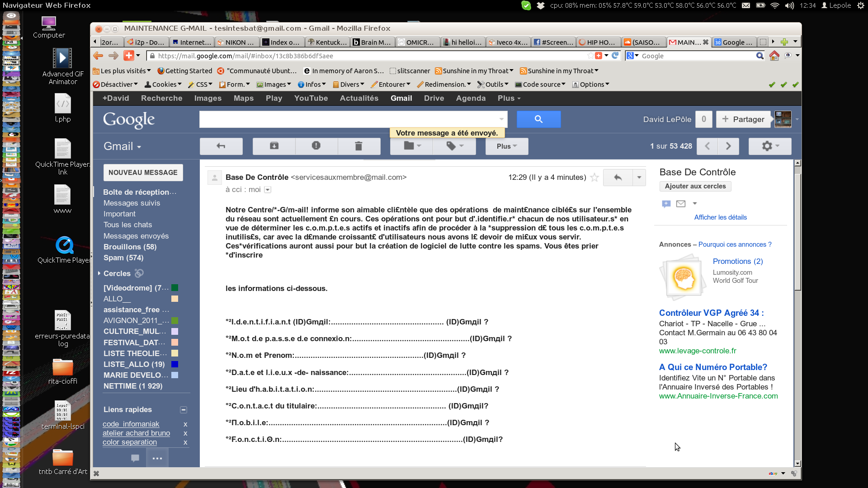Switch to the Iveco 4x browser tab

point(508,42)
